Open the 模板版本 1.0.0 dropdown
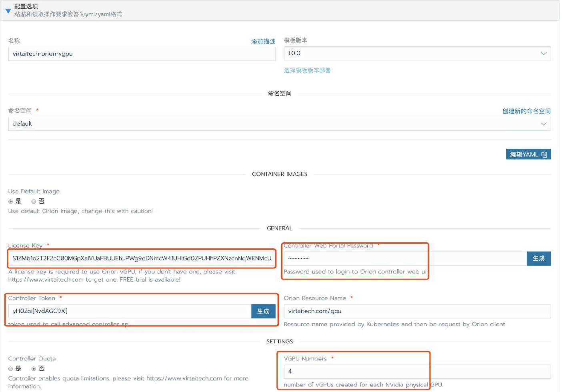This screenshot has width=562, height=392. point(417,53)
